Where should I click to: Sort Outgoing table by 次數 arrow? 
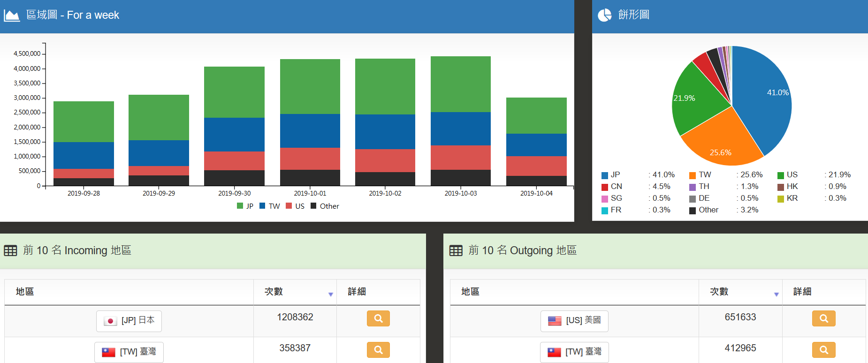(x=776, y=294)
